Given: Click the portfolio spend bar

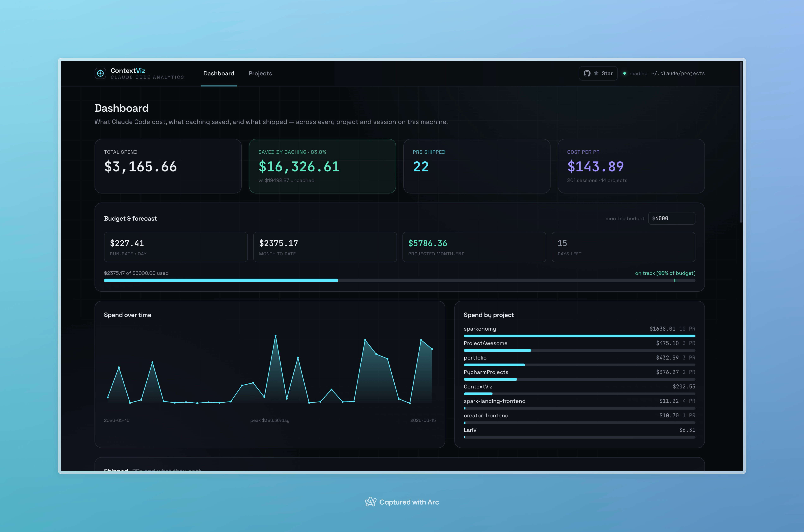Looking at the screenshot, I should 579,365.
